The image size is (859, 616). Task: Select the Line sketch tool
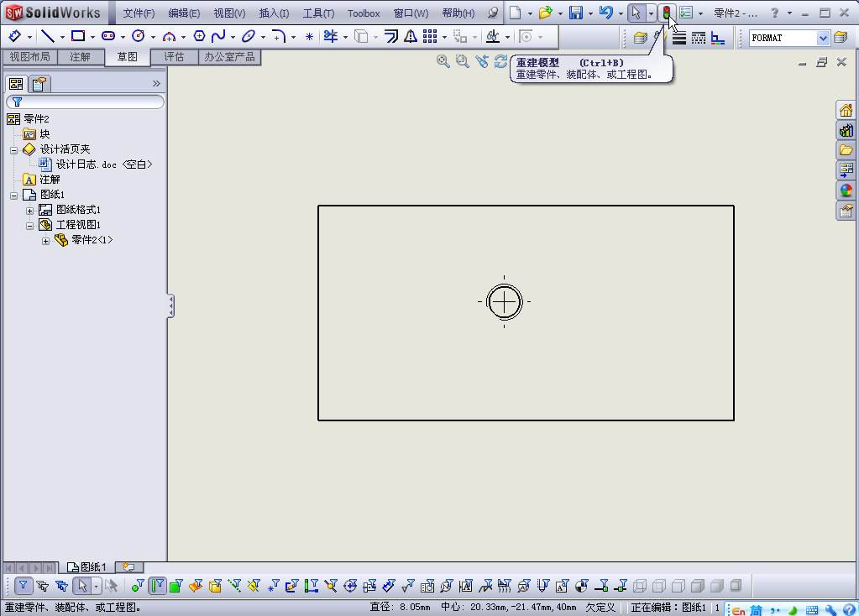[48, 36]
